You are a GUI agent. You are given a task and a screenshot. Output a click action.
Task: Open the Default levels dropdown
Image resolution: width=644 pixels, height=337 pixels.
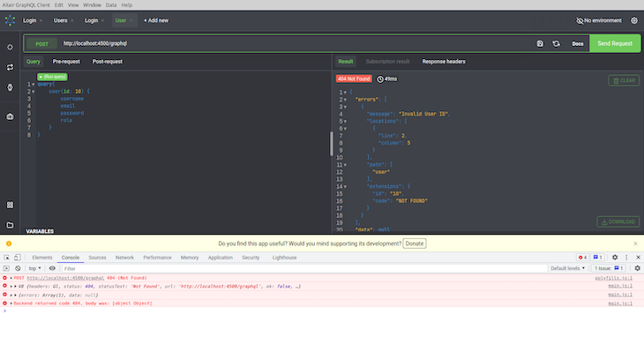click(x=567, y=268)
